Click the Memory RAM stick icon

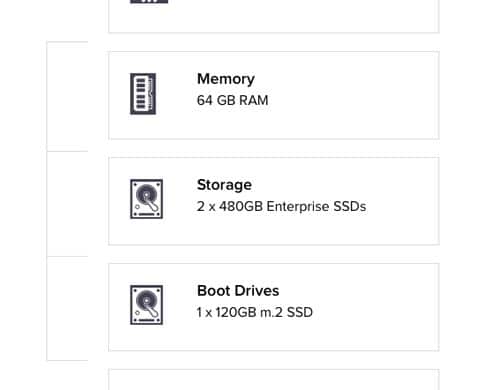[x=143, y=94]
